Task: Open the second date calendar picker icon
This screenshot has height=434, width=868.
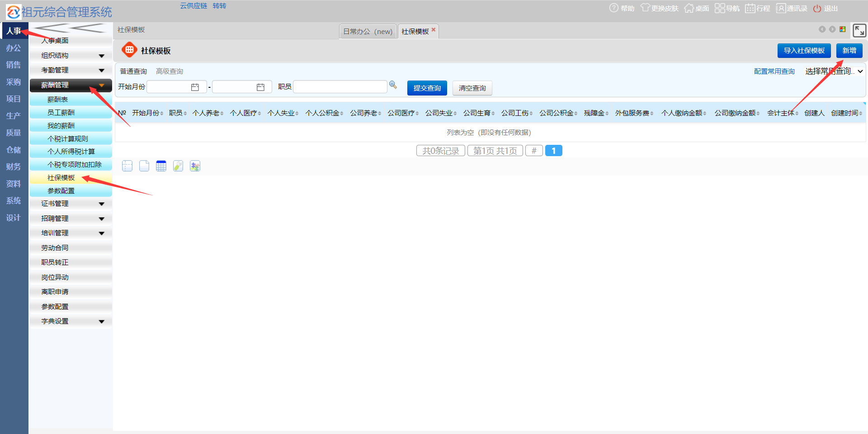Action: pos(260,87)
